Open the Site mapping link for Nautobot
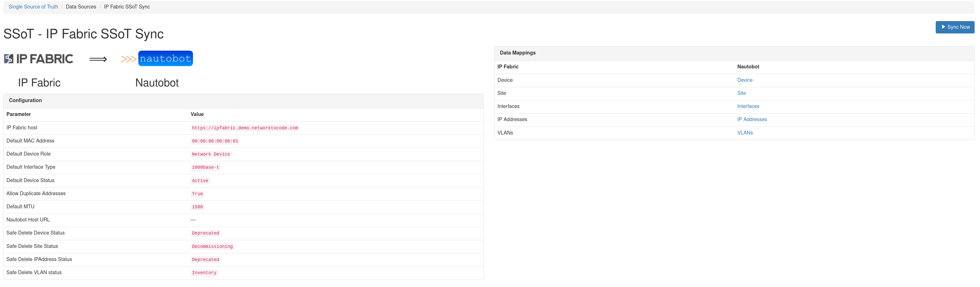The width and height of the screenshot is (980, 287). click(741, 93)
